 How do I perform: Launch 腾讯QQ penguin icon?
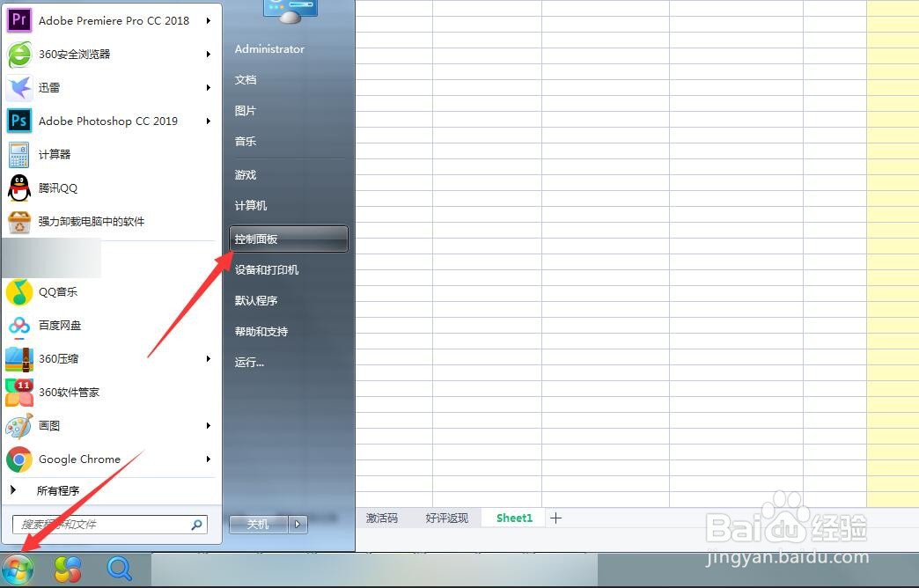18,187
